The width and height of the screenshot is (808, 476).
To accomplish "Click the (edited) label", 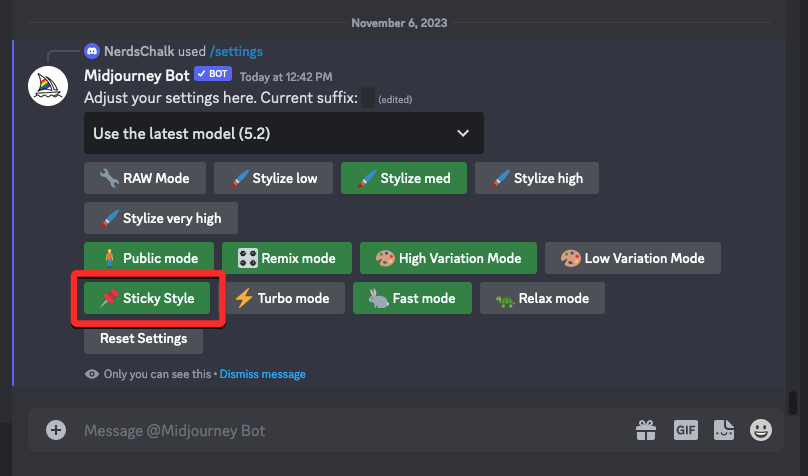I will [x=395, y=99].
